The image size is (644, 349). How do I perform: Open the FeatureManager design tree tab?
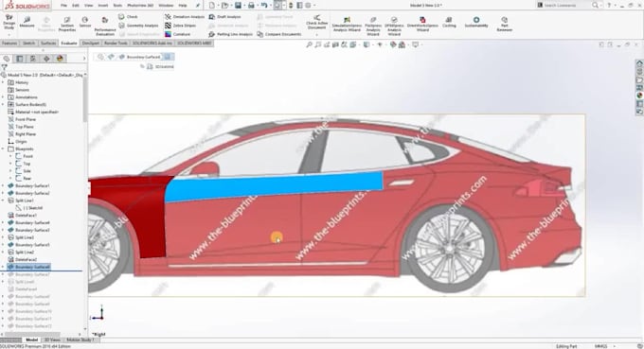click(7, 59)
